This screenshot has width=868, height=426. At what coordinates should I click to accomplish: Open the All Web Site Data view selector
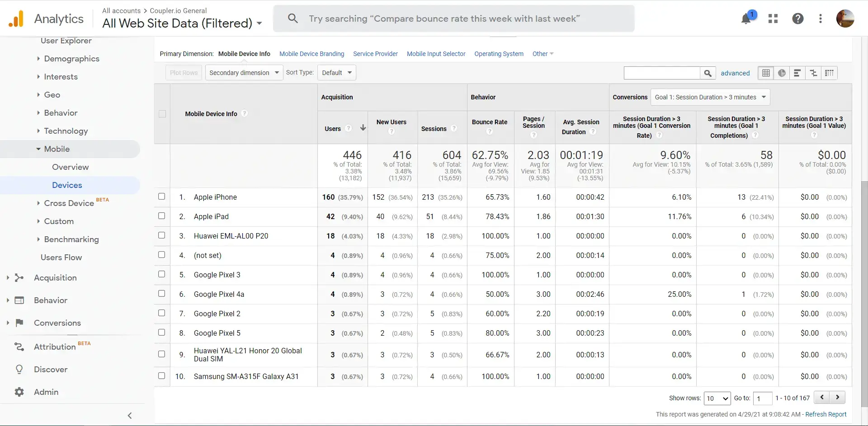182,23
